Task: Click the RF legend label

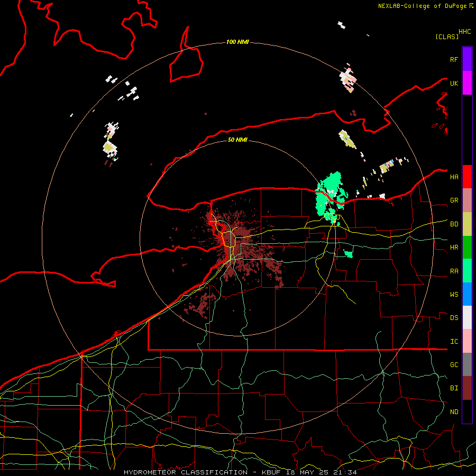Action: point(454,59)
